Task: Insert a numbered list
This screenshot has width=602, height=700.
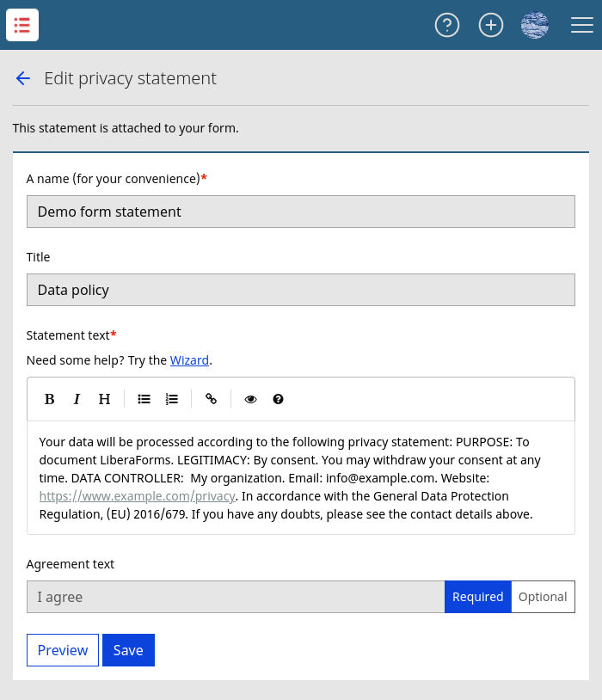Action: (x=171, y=399)
